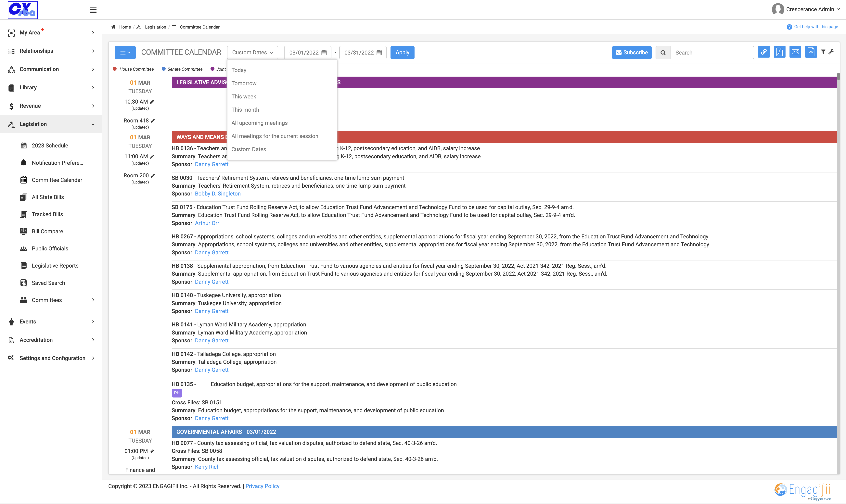
Task: Expand Settings and Configuration menu
Action: 51,358
